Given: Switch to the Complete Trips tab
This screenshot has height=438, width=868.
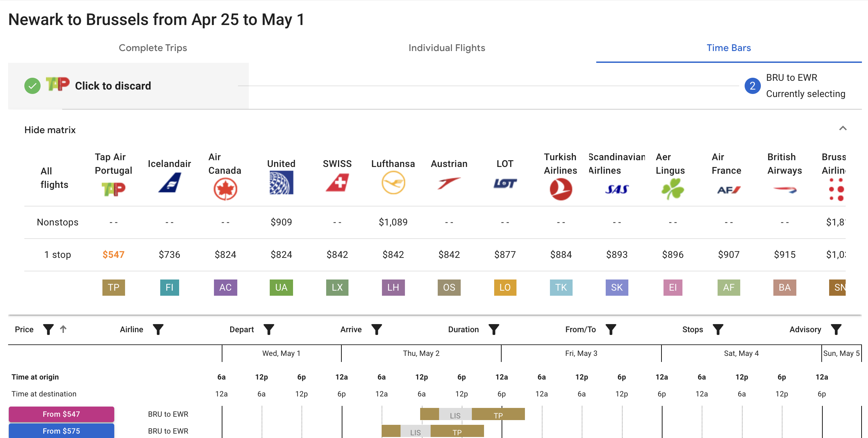Looking at the screenshot, I should pos(153,48).
